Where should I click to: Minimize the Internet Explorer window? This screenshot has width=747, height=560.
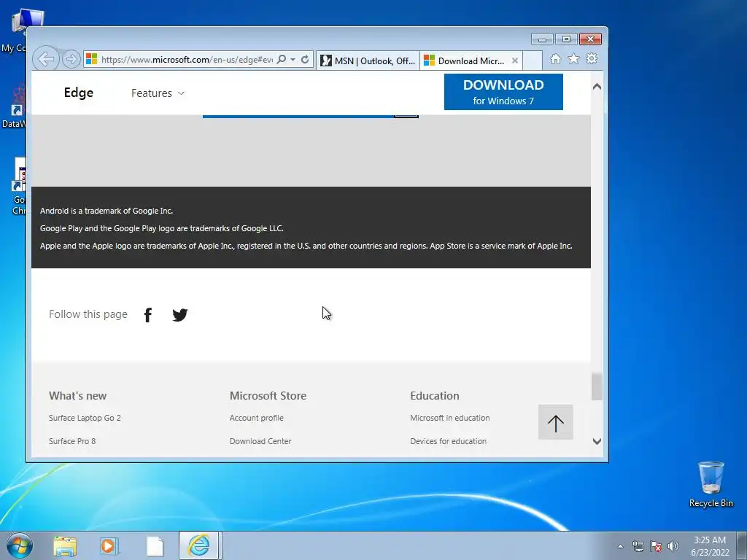[542, 39]
